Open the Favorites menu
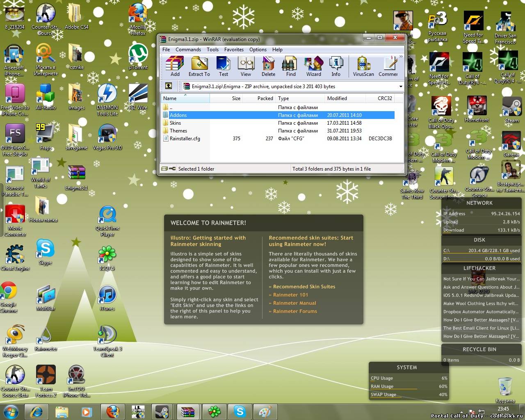This screenshot has height=420, width=525. point(234,50)
